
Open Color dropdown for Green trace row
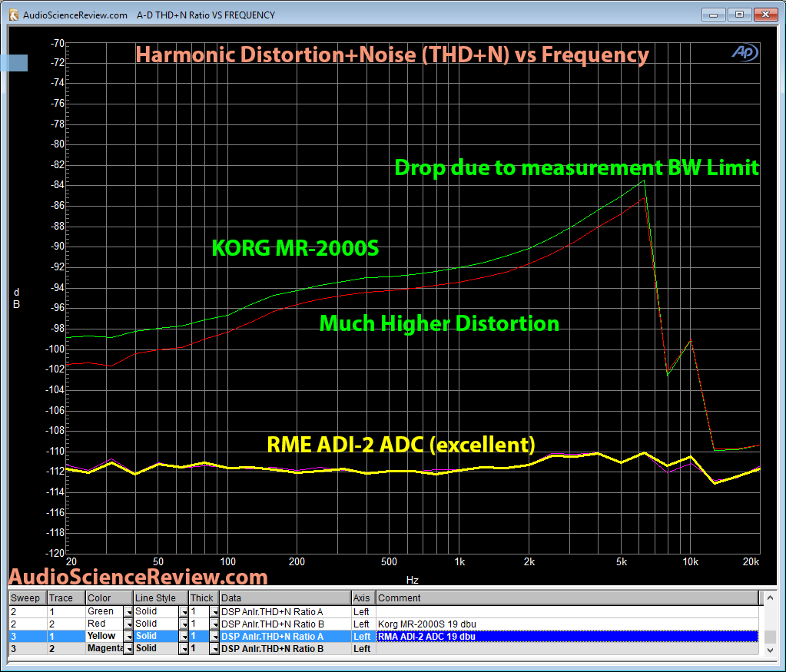click(x=128, y=612)
